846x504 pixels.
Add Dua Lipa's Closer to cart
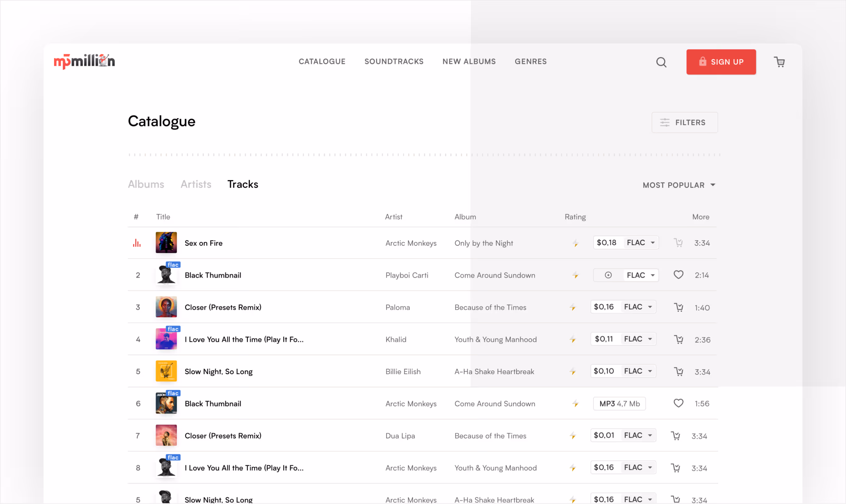tap(676, 436)
